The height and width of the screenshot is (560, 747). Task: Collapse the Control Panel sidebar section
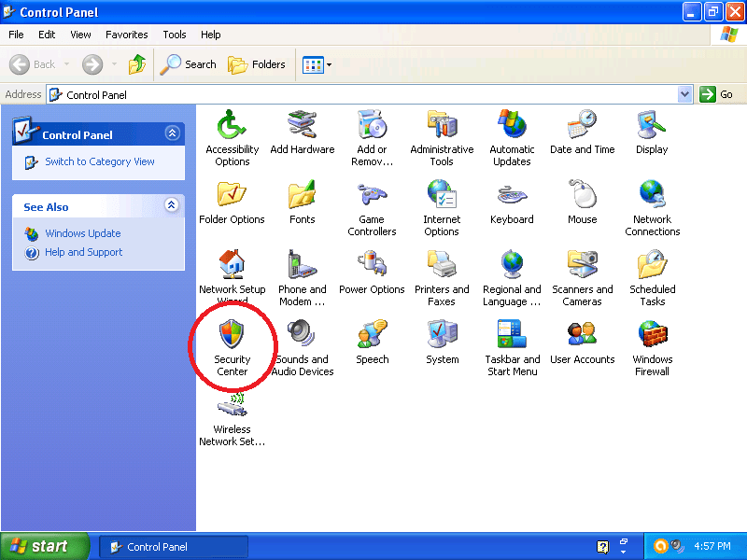pyautogui.click(x=172, y=133)
